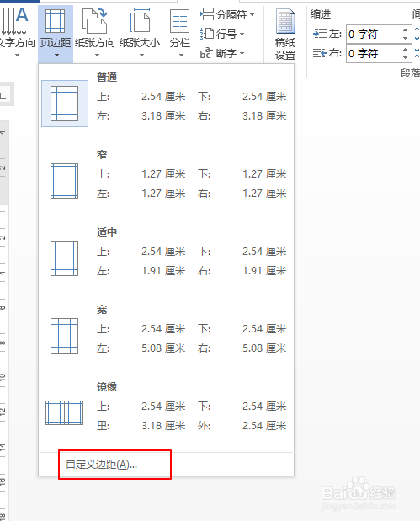Click the 分隔符 breaks icon

(207, 14)
